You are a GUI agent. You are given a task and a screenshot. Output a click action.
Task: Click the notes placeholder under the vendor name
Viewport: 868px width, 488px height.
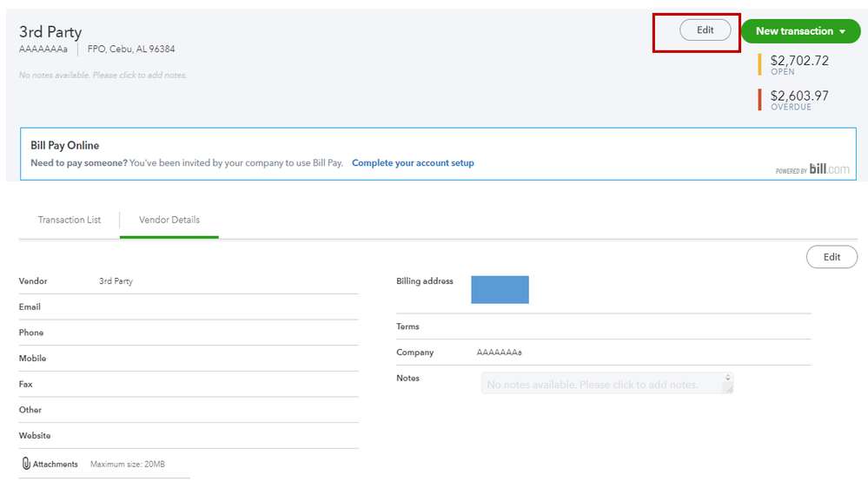click(x=103, y=76)
